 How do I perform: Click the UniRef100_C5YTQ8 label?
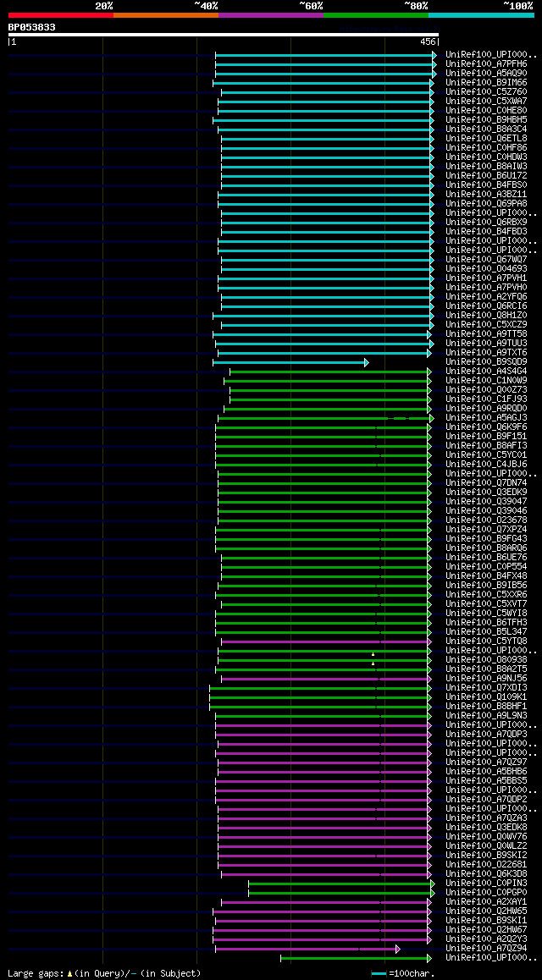[486, 641]
